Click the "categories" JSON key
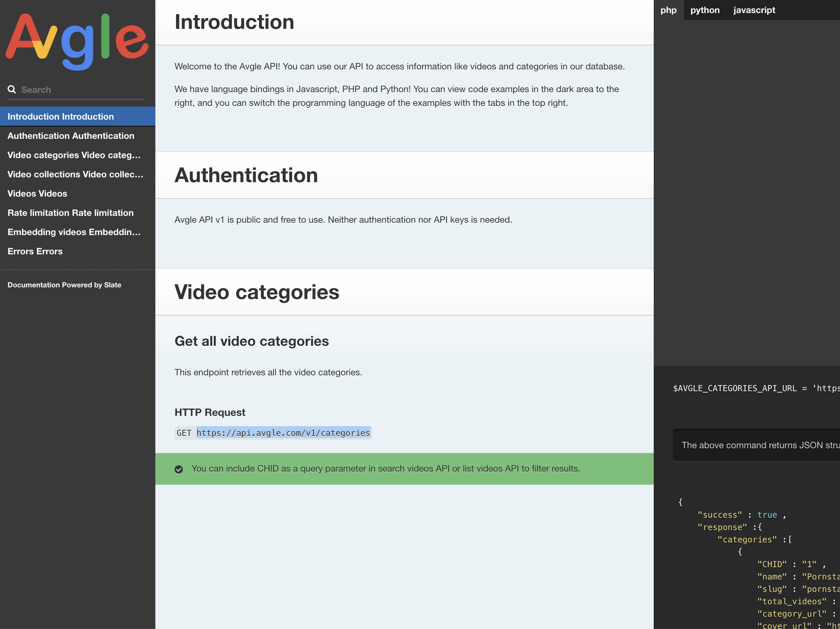The image size is (840, 629). 747,540
